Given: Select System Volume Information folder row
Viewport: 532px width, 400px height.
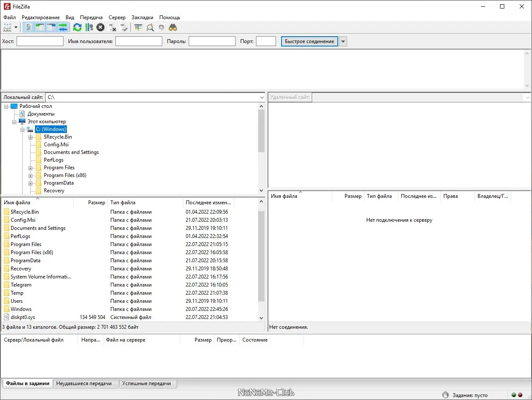Looking at the screenshot, I should coord(129,277).
